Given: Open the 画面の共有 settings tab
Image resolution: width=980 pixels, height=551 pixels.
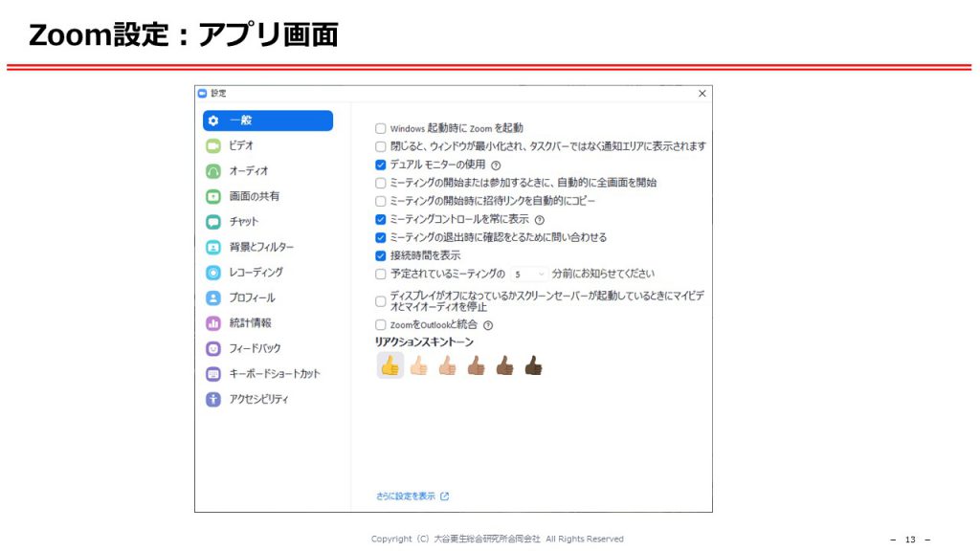Looking at the screenshot, I should 268,197.
